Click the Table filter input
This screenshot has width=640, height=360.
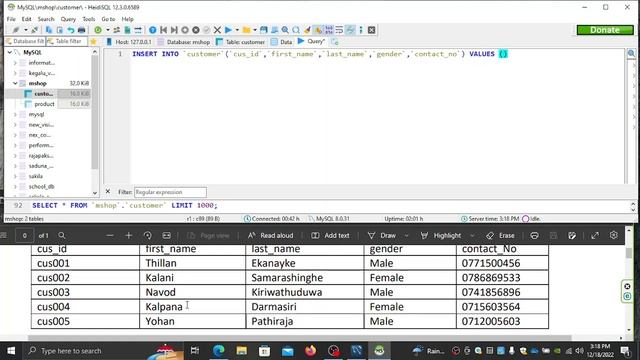(66, 41)
